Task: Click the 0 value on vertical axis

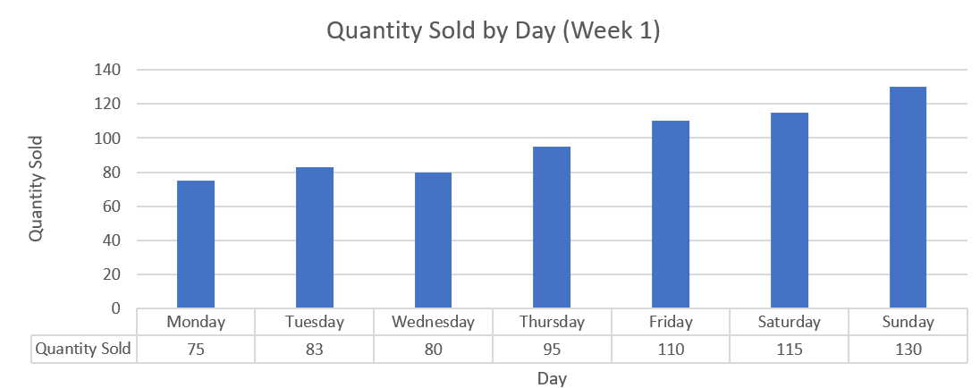Action: 116,308
